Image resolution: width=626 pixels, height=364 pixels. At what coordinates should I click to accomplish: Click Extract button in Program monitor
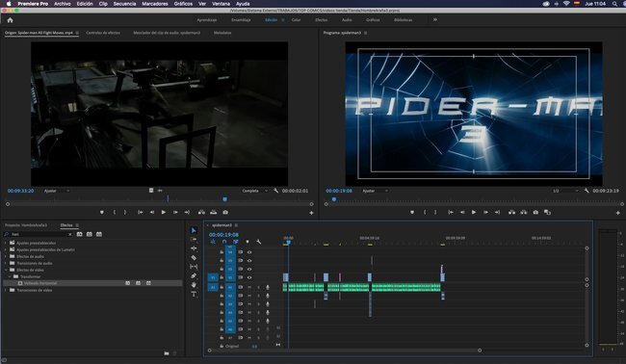coord(523,212)
